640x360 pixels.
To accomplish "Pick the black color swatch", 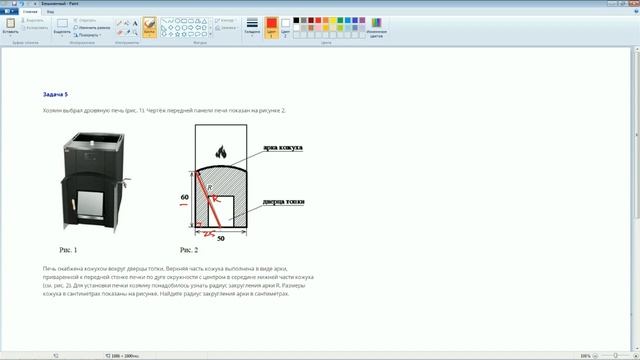I will click(x=296, y=20).
